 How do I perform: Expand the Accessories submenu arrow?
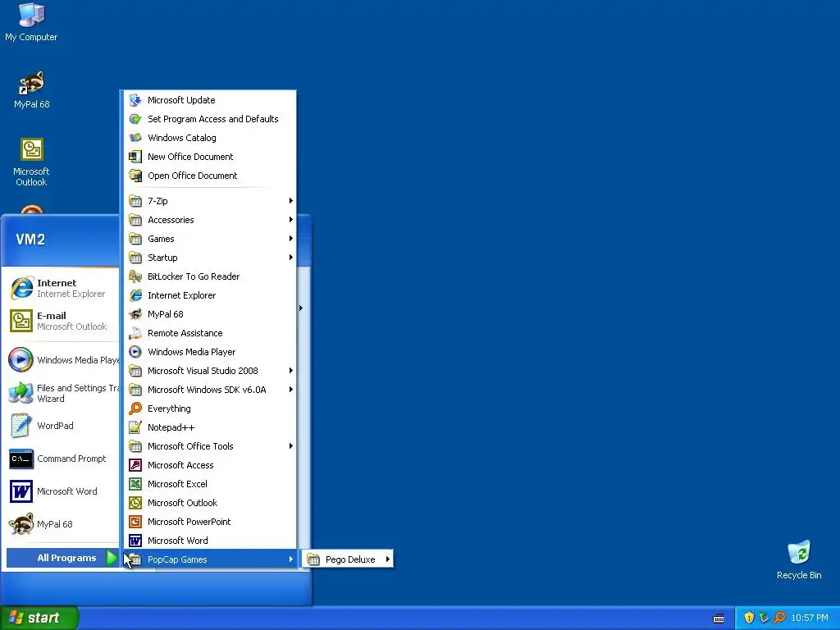(x=291, y=220)
